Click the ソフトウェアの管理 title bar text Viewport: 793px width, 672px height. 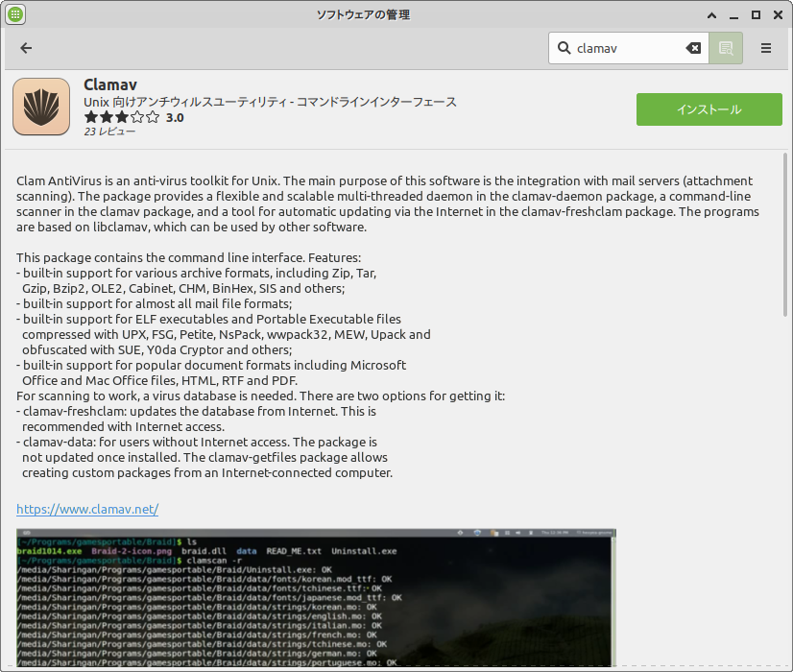pyautogui.click(x=363, y=14)
